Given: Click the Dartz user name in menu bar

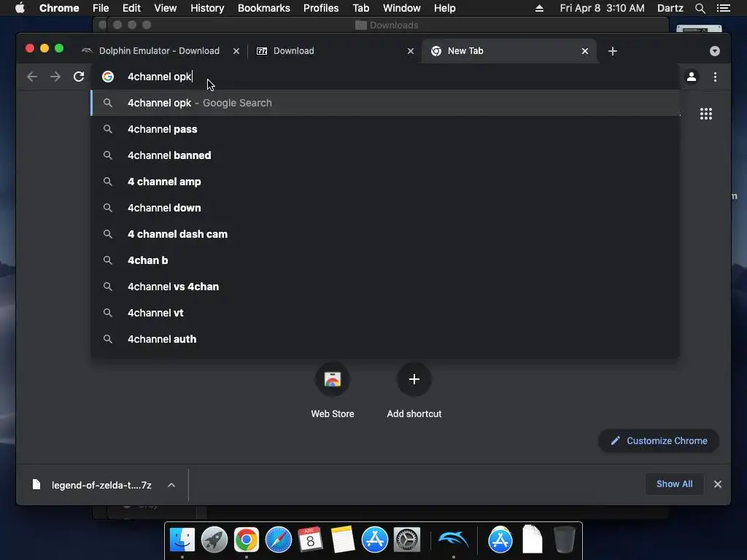Looking at the screenshot, I should (x=670, y=8).
